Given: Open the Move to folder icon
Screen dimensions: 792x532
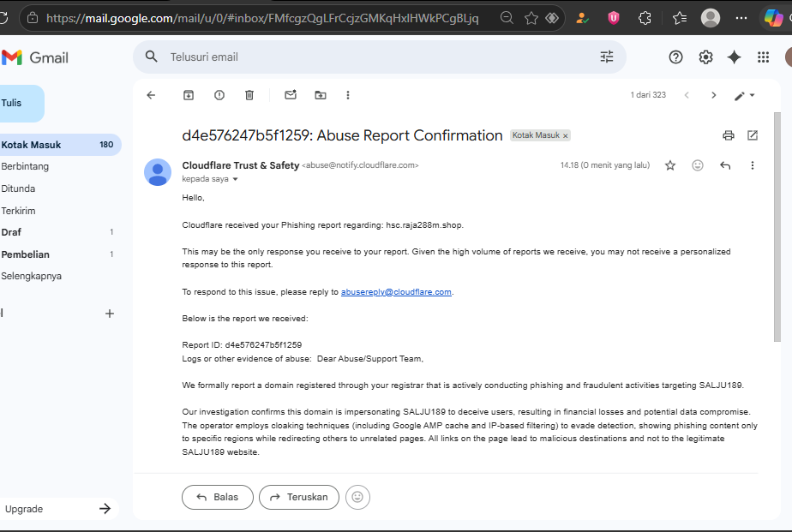Looking at the screenshot, I should click(321, 95).
